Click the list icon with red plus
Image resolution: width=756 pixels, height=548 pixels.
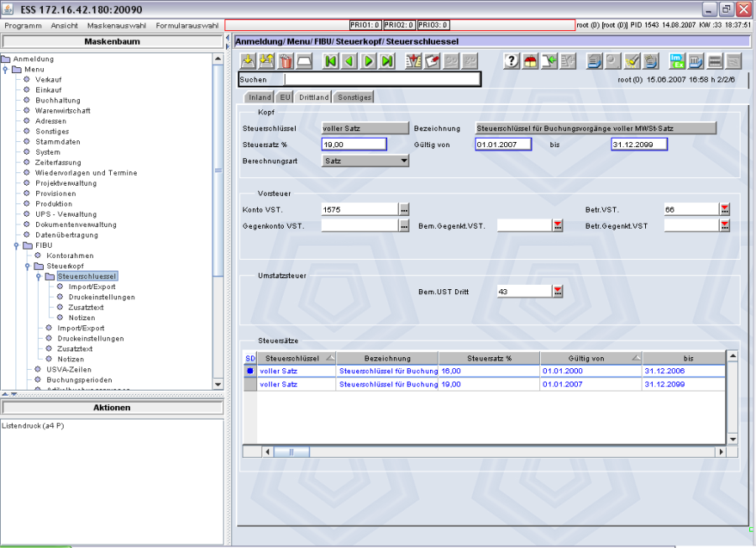tap(413, 61)
